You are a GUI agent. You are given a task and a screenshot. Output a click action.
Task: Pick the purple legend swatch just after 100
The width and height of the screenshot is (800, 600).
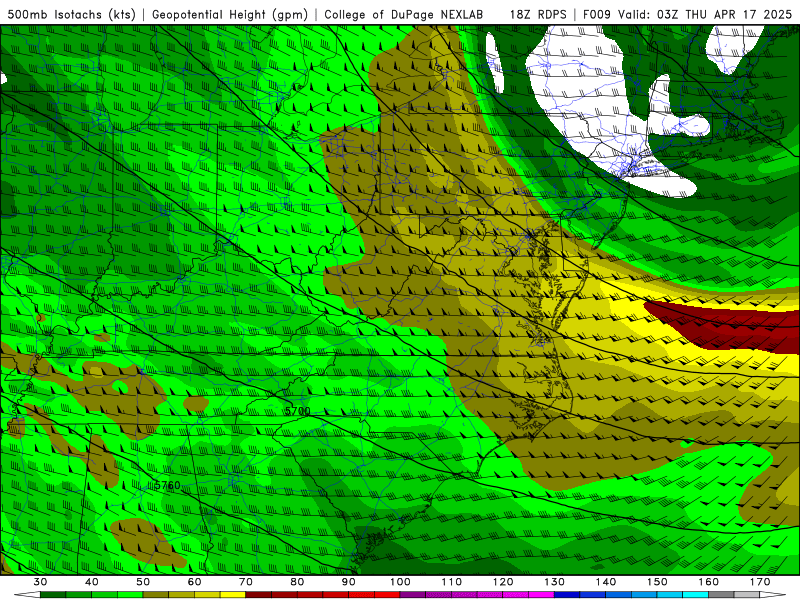413,595
